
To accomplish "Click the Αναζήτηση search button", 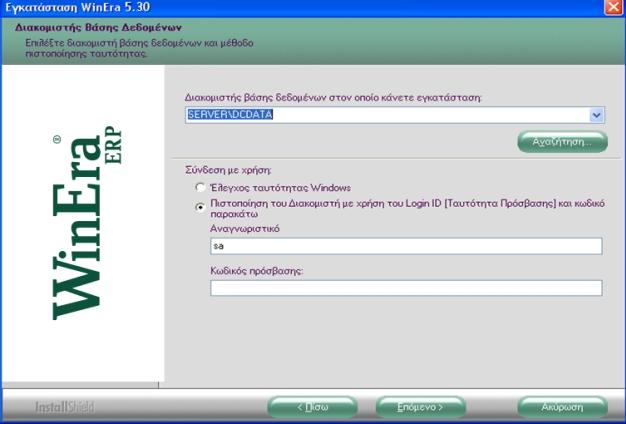I will (x=562, y=142).
